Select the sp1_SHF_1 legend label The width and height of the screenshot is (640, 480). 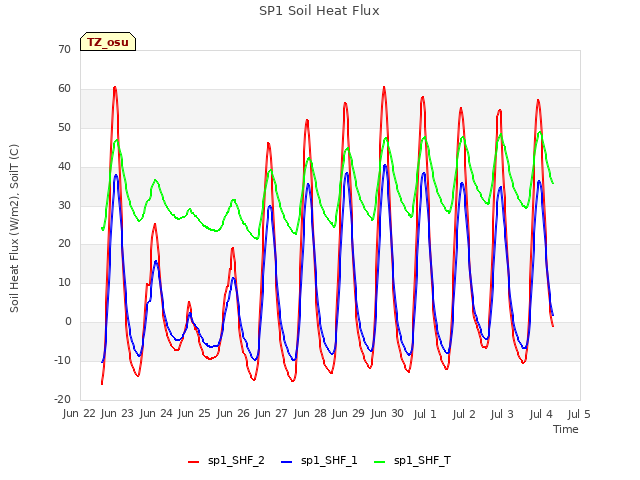329,460
